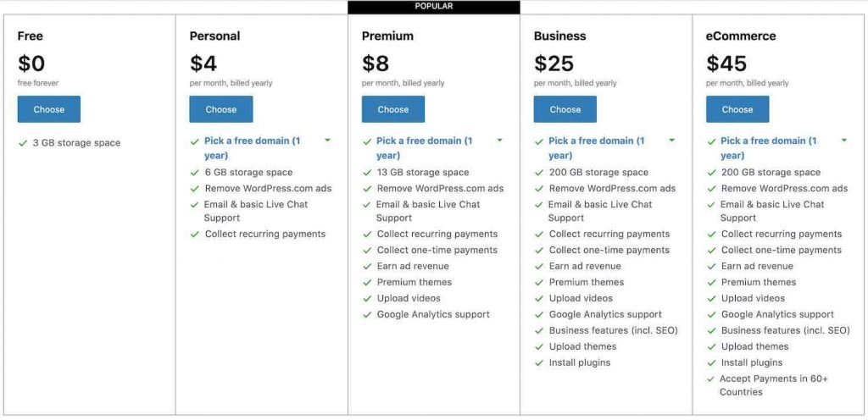Select the POPULAR banner above Premium
The height and width of the screenshot is (420, 868).
point(434,7)
